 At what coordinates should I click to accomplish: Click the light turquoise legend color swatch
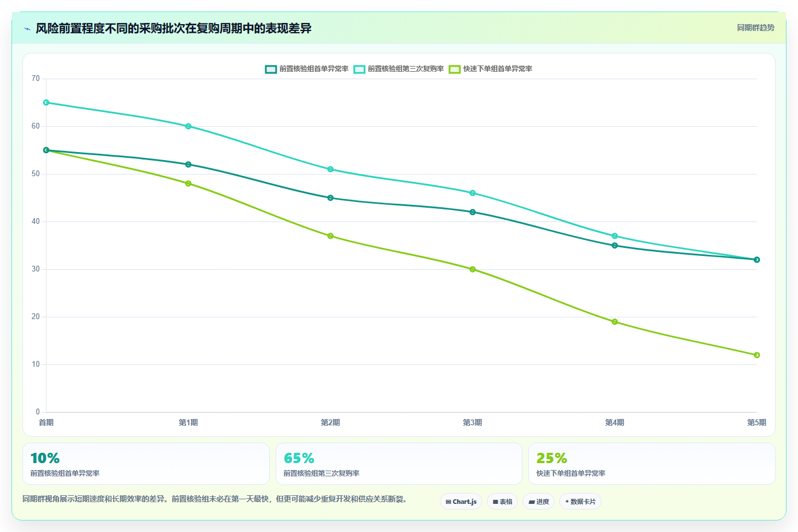[359, 69]
